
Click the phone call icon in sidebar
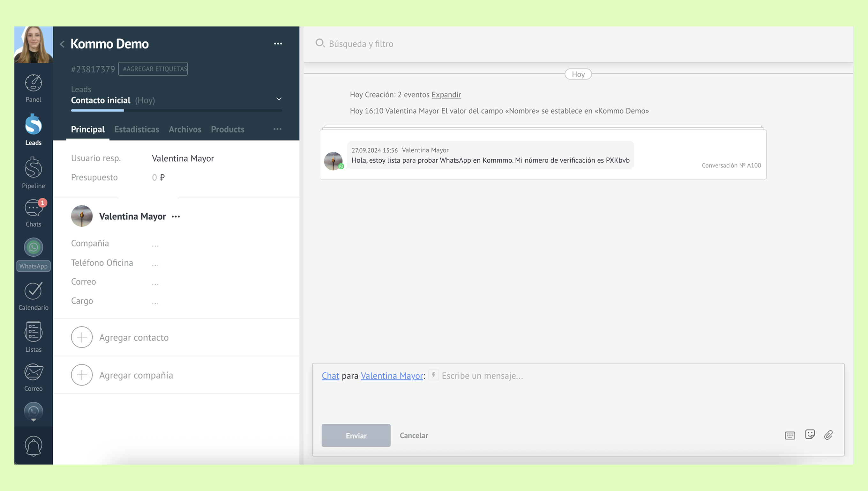(34, 411)
